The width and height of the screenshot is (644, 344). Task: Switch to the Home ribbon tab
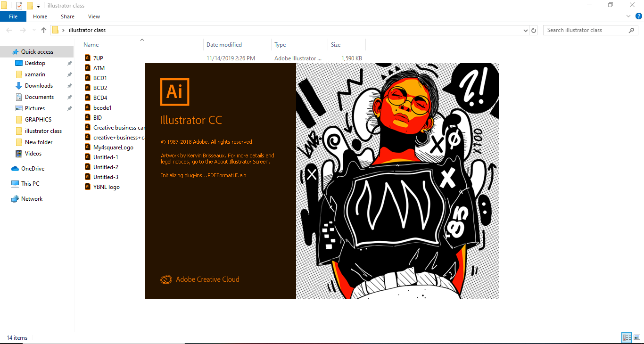click(40, 16)
